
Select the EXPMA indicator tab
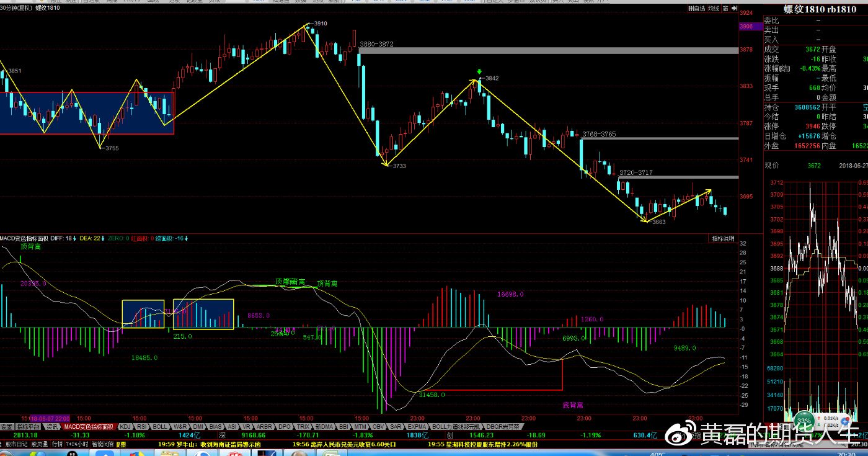(x=417, y=427)
